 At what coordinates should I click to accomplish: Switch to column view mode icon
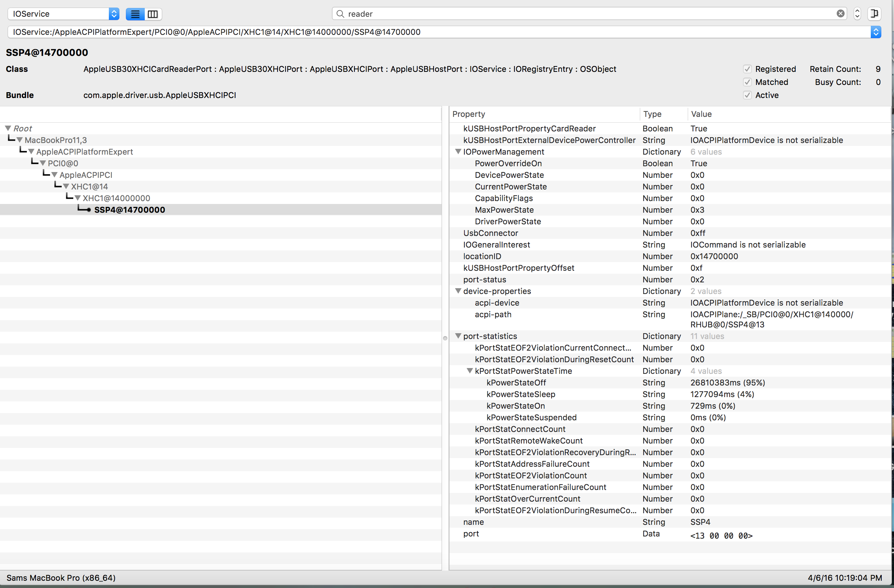click(x=153, y=14)
